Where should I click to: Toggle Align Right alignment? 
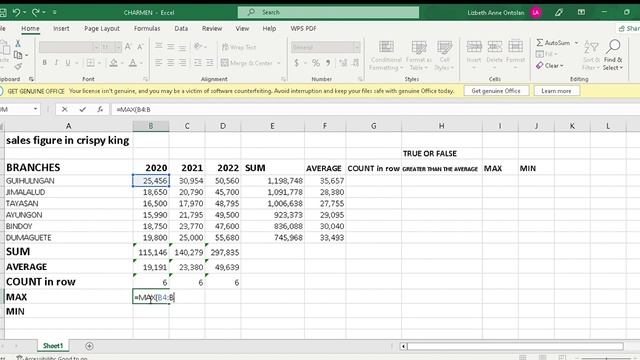(182, 63)
